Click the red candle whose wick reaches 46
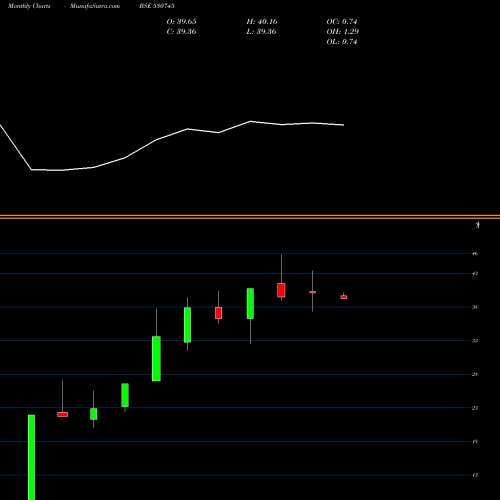The image size is (500, 500). click(x=281, y=290)
